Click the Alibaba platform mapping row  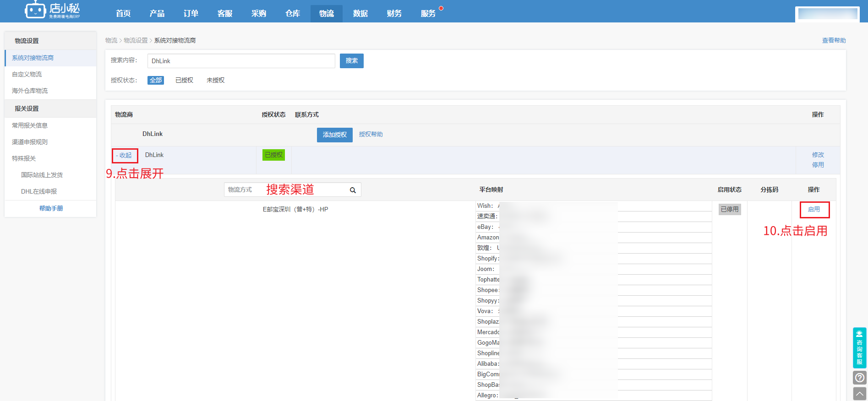point(594,364)
